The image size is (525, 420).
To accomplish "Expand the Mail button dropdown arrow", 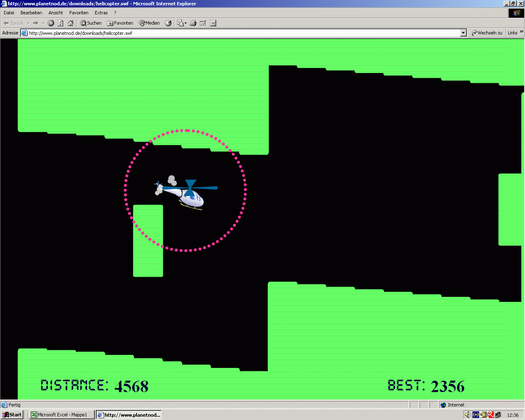I will pyautogui.click(x=186, y=23).
